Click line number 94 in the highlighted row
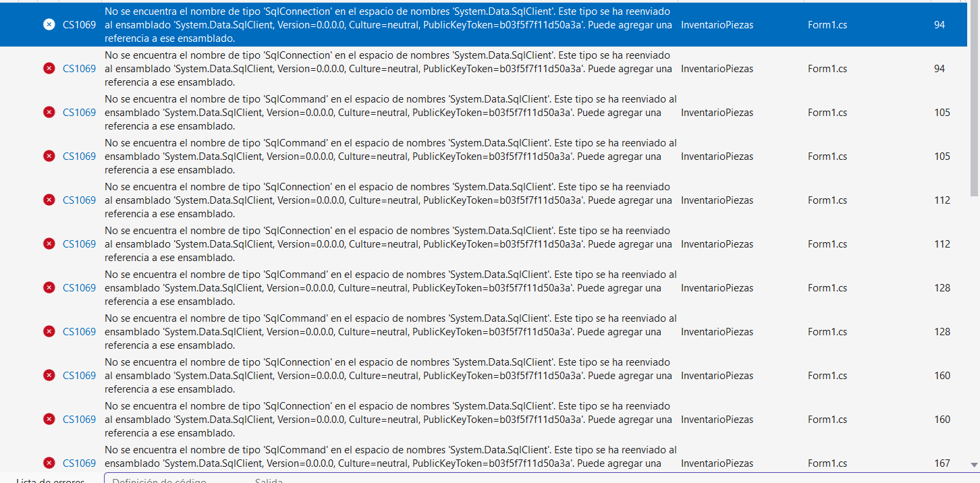 pos(939,25)
